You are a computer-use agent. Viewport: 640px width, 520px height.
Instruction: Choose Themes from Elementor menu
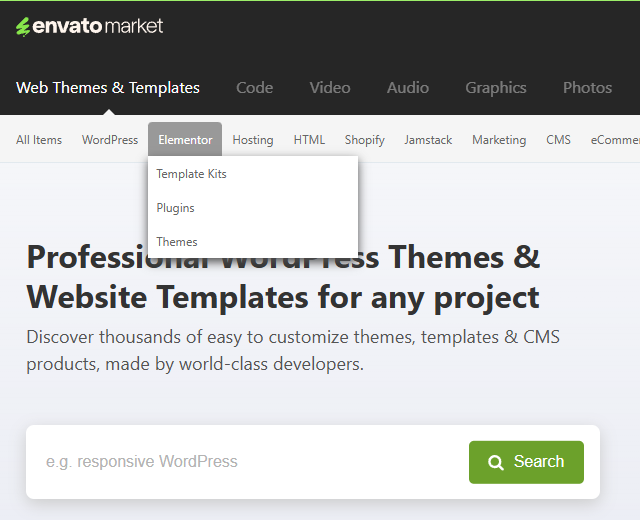click(x=177, y=242)
